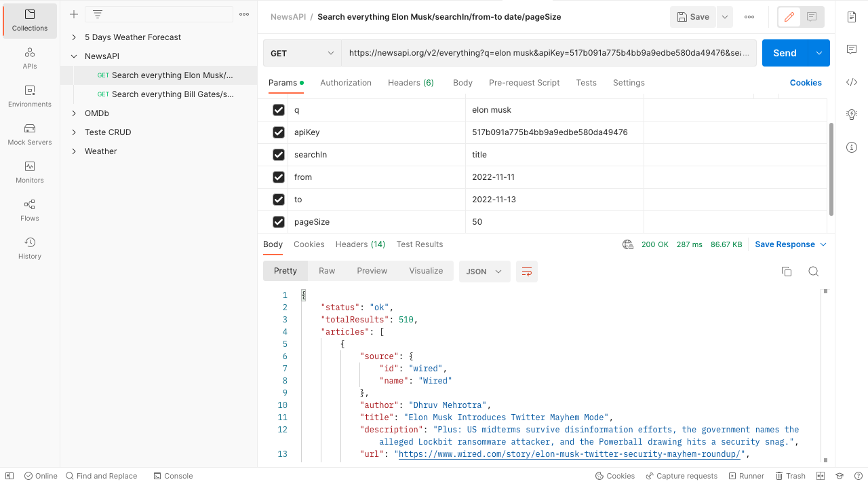Save the request
Viewport: 868px width, 484px height.
pyautogui.click(x=693, y=17)
